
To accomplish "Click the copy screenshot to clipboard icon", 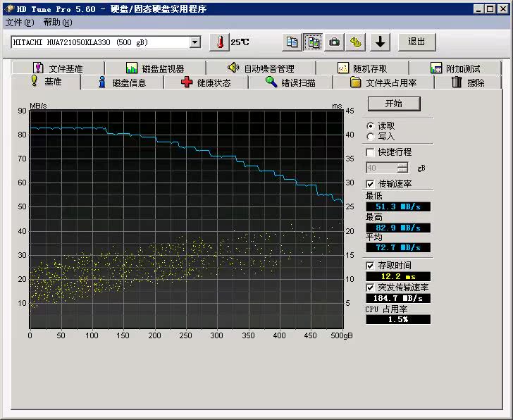I will (x=314, y=42).
